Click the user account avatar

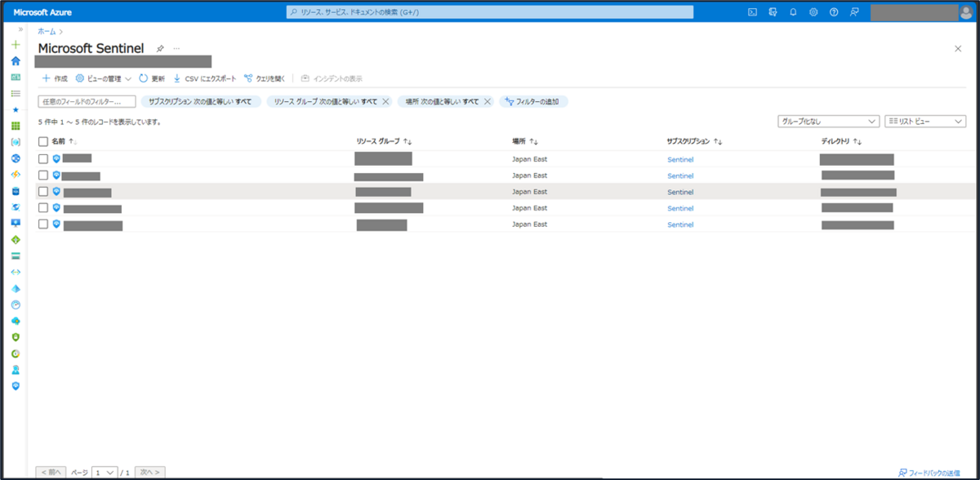[967, 11]
